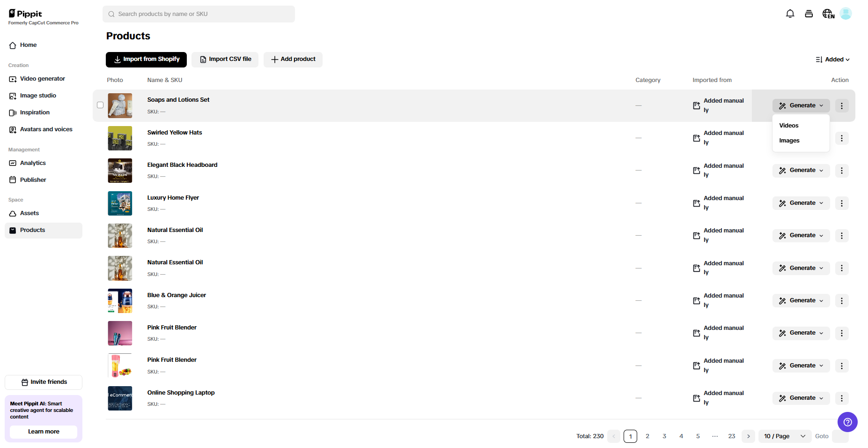Open Image studio in the Creation section
The image size is (868, 448).
pos(38,96)
